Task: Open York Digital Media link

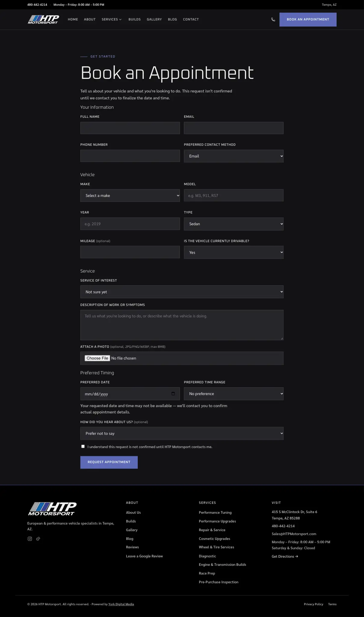Action: (121, 604)
